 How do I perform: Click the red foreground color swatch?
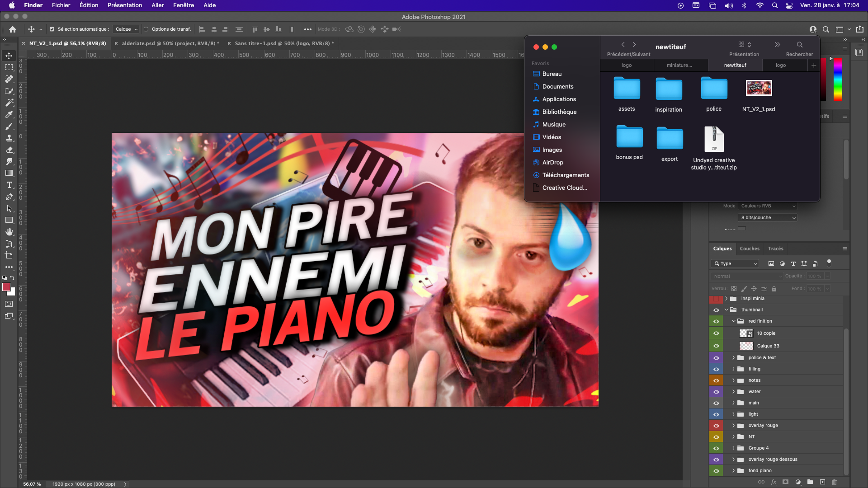6,287
